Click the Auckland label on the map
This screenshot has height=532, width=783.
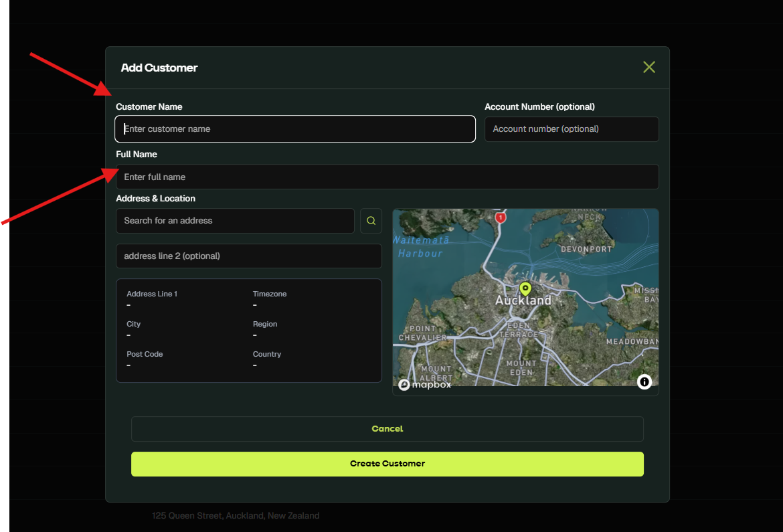523,301
